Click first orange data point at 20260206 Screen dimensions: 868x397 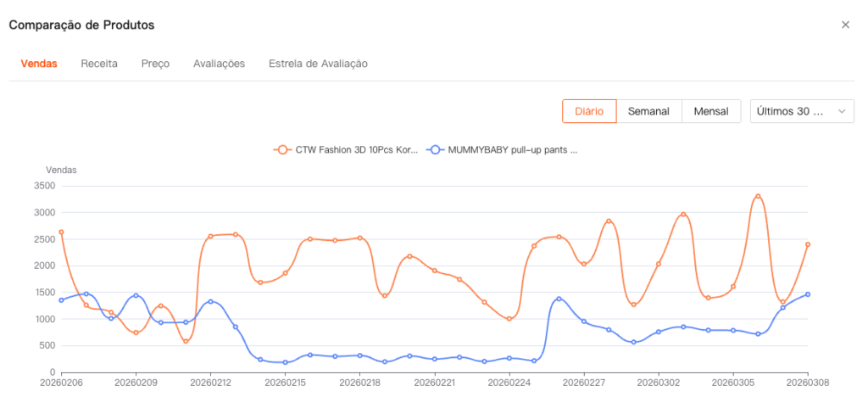point(61,232)
